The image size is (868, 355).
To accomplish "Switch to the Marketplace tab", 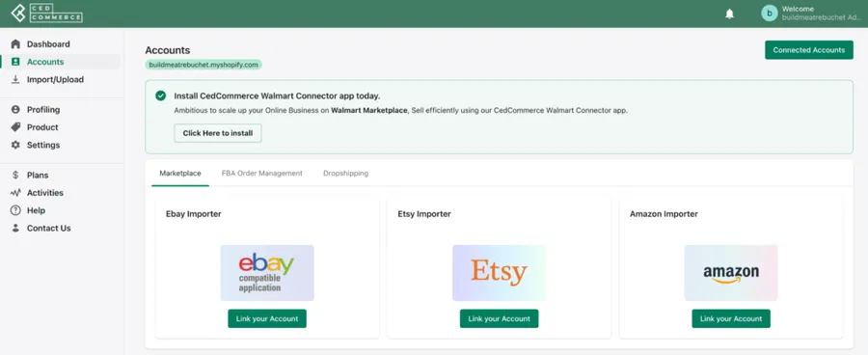I will [x=180, y=174].
